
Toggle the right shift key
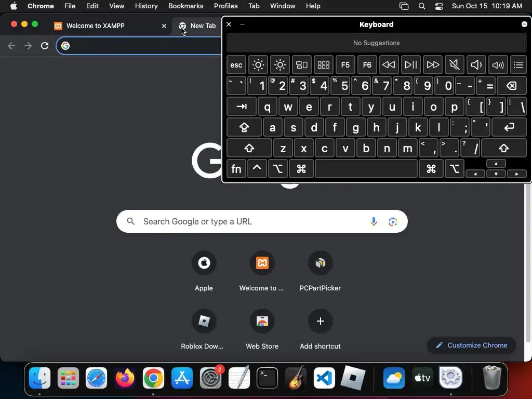point(503,148)
